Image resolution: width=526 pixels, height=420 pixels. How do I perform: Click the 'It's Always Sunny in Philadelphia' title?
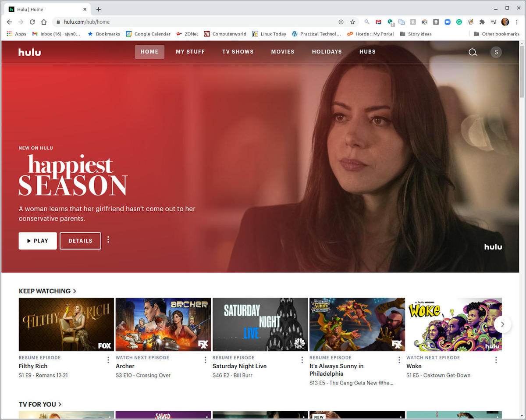click(337, 370)
